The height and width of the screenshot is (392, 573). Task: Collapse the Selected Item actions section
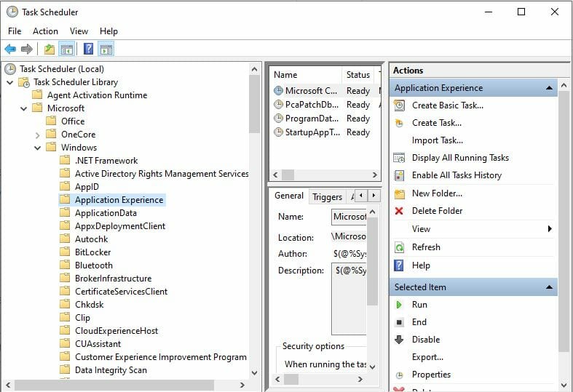(x=549, y=287)
